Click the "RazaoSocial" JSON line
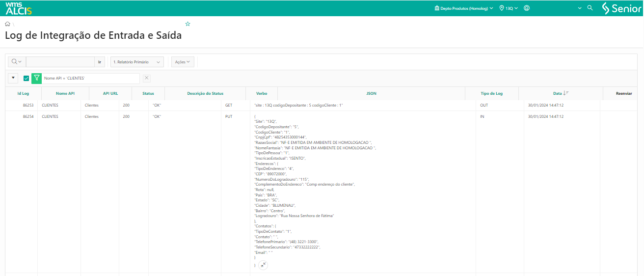Screen dimensions: 644x276 pos(313,142)
